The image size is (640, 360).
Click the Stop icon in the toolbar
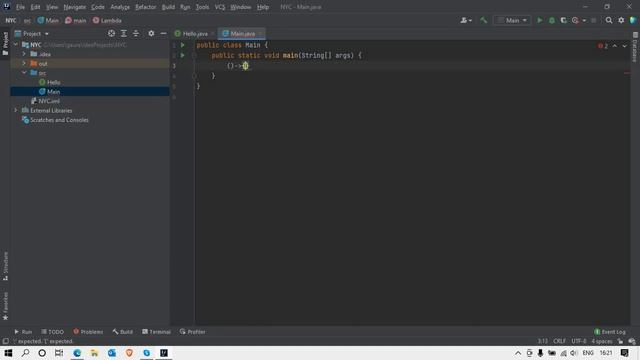[594, 20]
